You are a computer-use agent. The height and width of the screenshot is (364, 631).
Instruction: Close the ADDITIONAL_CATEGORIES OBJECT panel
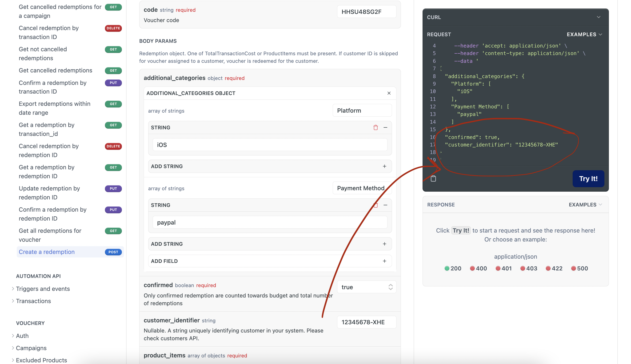389,93
